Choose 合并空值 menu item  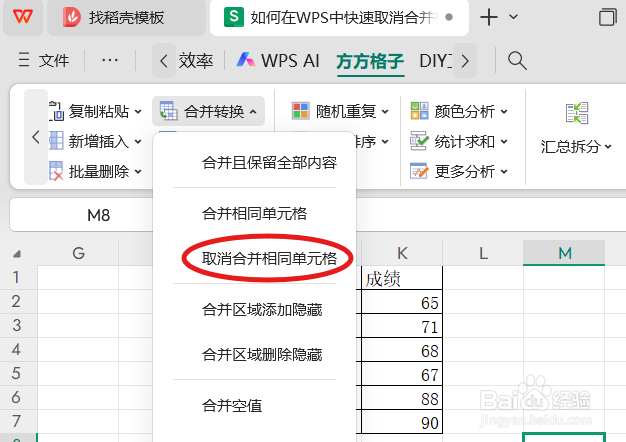232,406
